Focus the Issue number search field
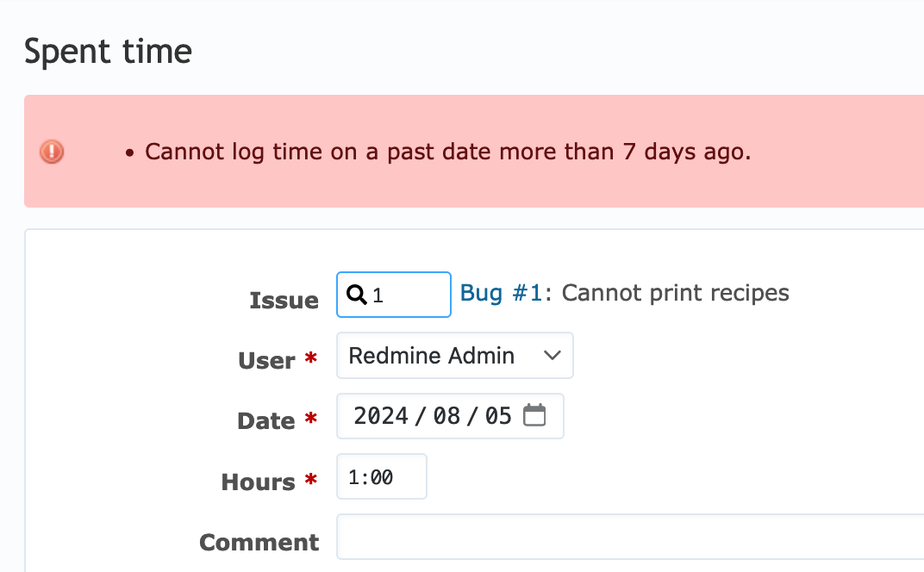 coord(394,295)
